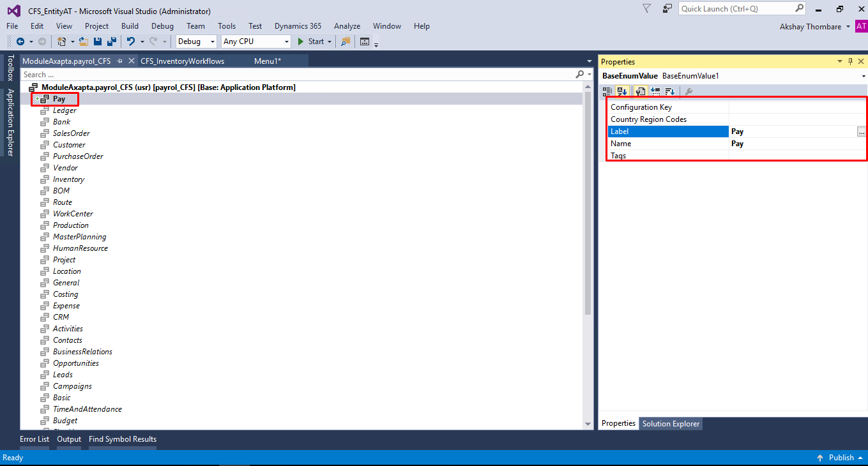Open the File menu
This screenshot has width=868, height=466.
(x=12, y=26)
